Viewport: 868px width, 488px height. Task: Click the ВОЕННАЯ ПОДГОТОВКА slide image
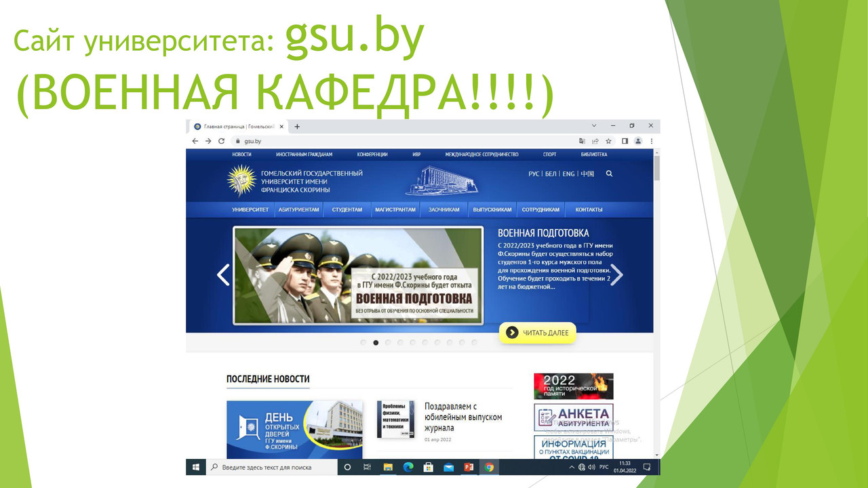tap(358, 275)
